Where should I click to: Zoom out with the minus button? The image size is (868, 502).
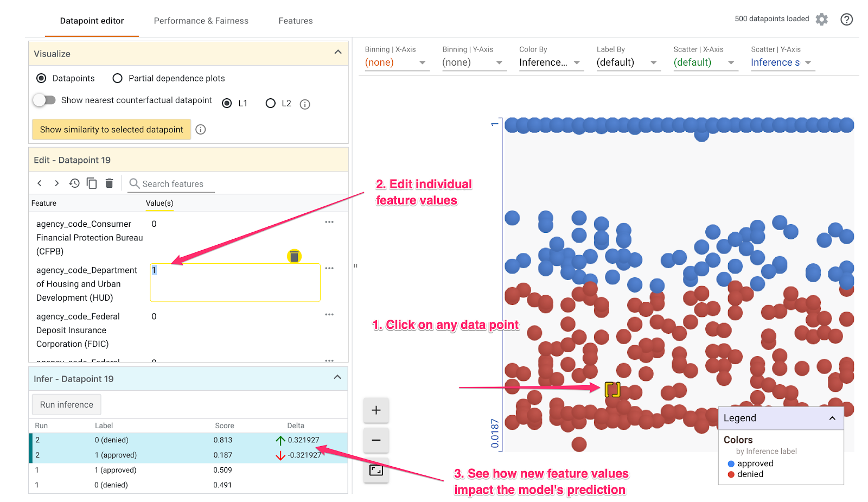coord(376,440)
